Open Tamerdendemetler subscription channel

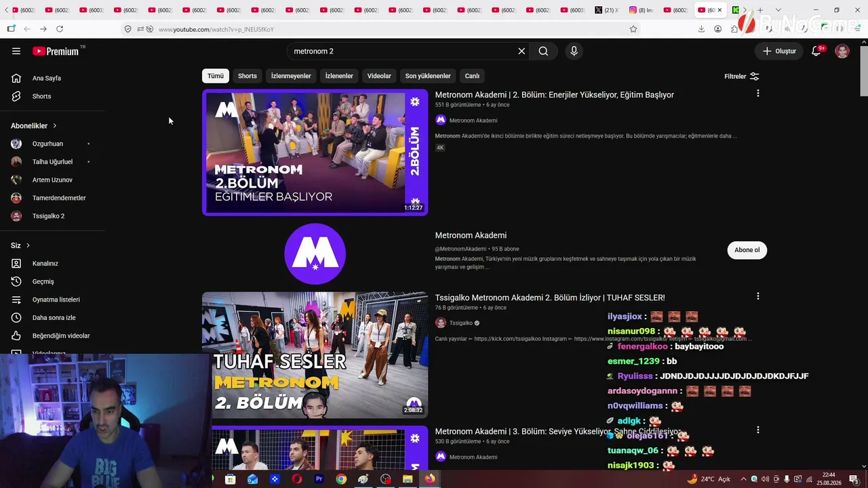point(59,198)
